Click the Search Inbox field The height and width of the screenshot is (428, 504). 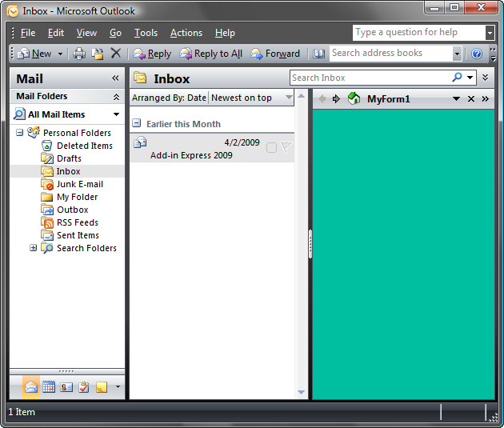pyautogui.click(x=370, y=78)
